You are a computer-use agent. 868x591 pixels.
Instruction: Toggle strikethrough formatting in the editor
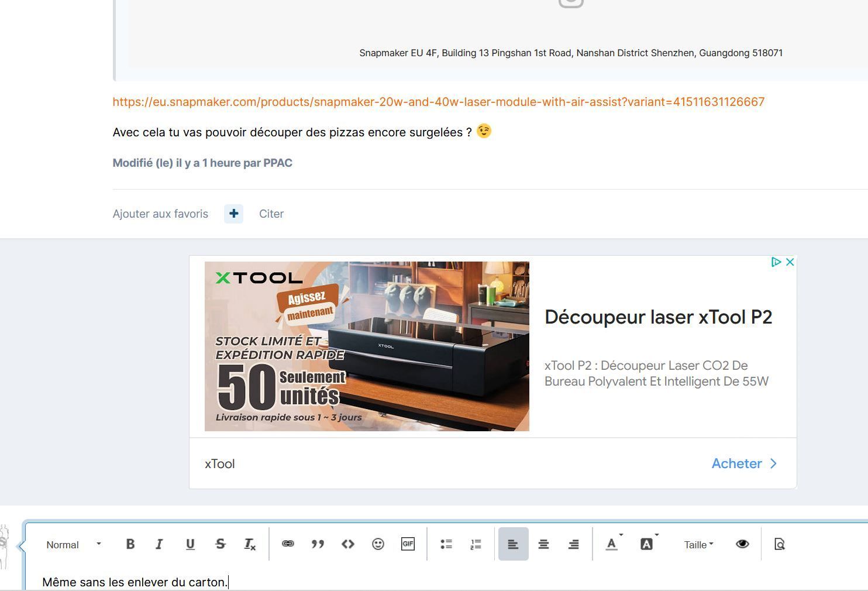221,544
